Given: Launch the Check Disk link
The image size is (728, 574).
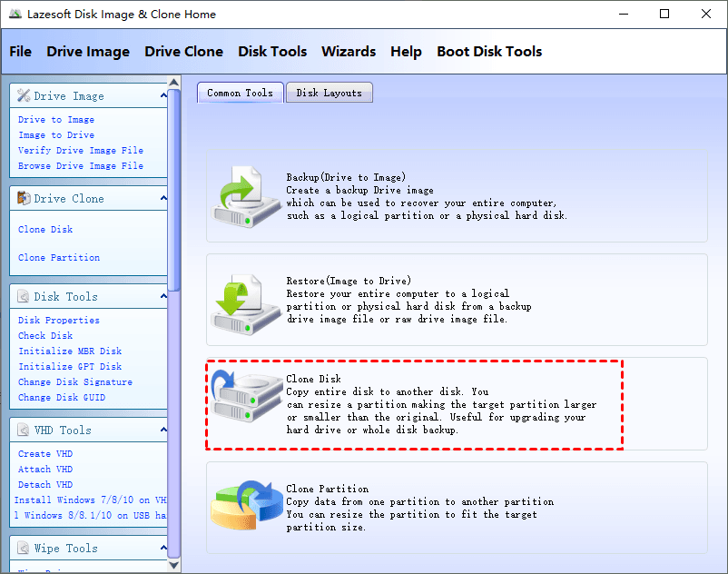Looking at the screenshot, I should click(45, 336).
